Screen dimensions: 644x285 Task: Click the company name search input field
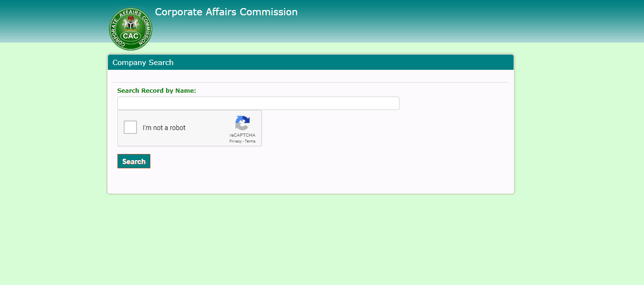click(258, 103)
